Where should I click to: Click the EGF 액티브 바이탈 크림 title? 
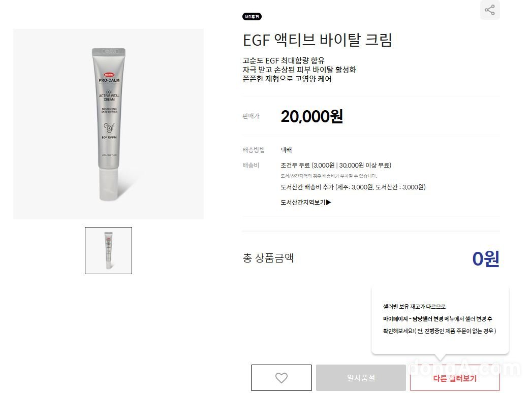click(317, 40)
